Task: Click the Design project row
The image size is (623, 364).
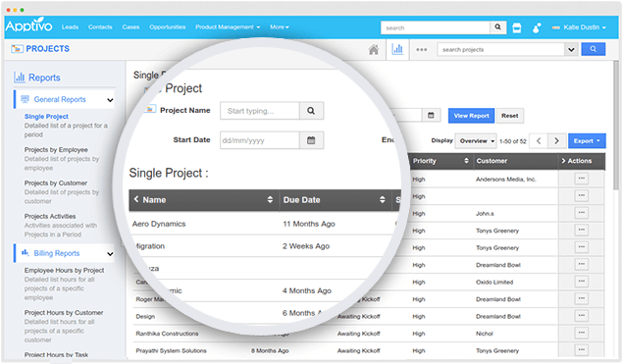Action: (145, 317)
